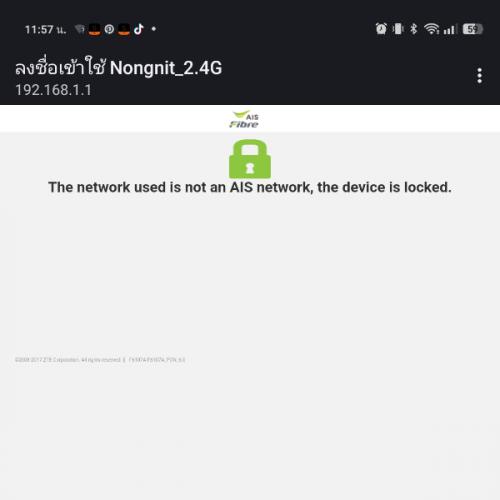The height and width of the screenshot is (500, 500).
Task: Tap the vibrate mode status icon
Action: click(398, 29)
